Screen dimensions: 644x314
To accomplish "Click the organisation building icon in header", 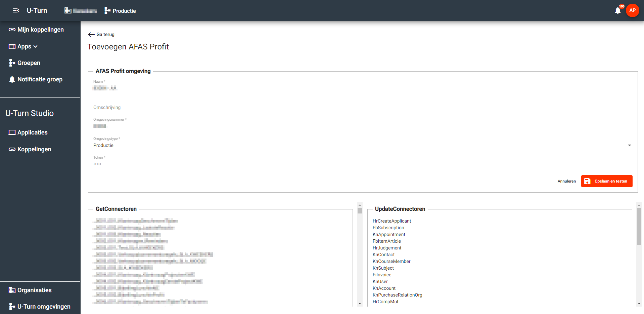I will 68,11.
